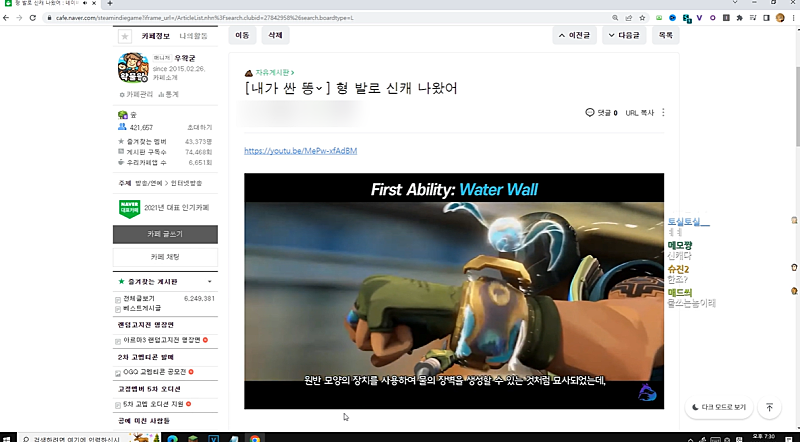Click green star beside 즐겨찾는 게시판
The height and width of the screenshot is (442, 800).
click(121, 281)
